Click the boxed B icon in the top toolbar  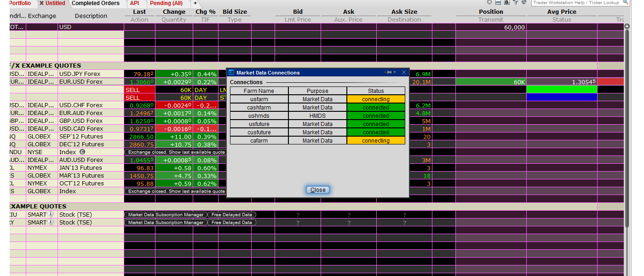pos(506,2)
